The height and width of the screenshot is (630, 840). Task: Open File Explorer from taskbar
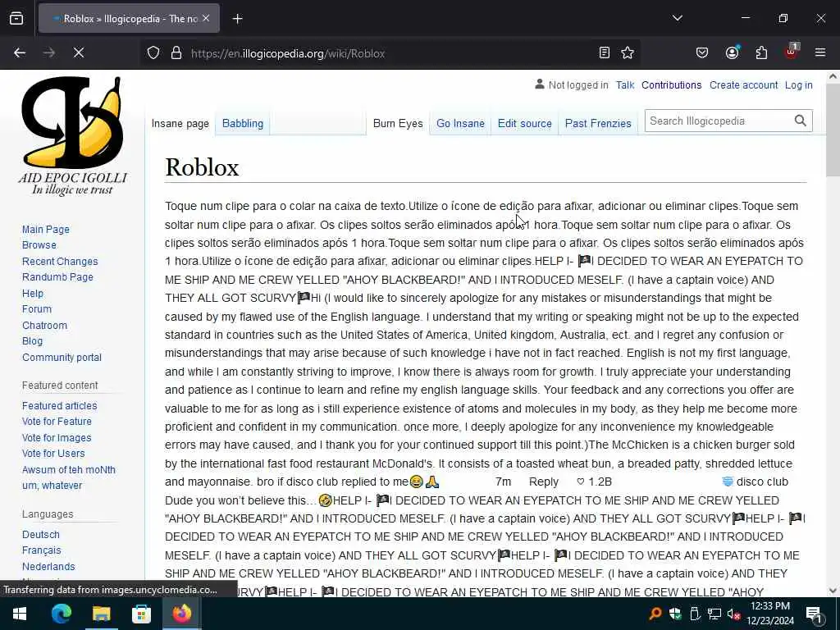tap(101, 614)
